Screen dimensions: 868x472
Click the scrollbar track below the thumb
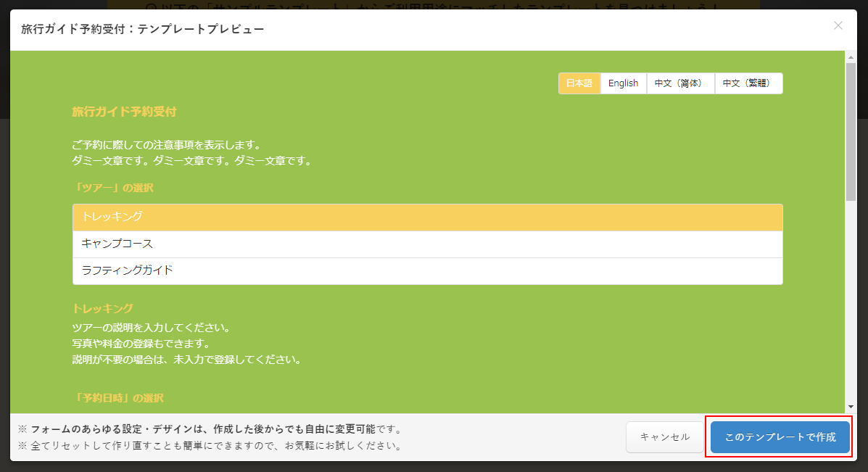(x=851, y=305)
